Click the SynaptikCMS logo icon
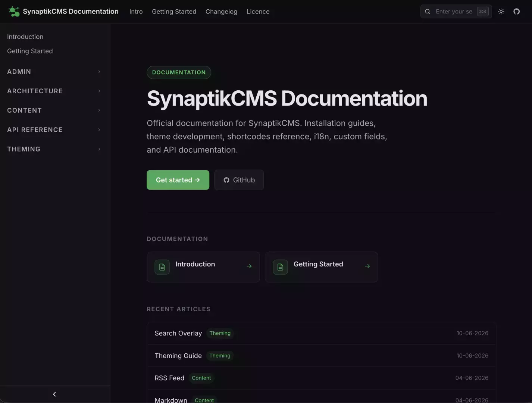 [x=14, y=12]
